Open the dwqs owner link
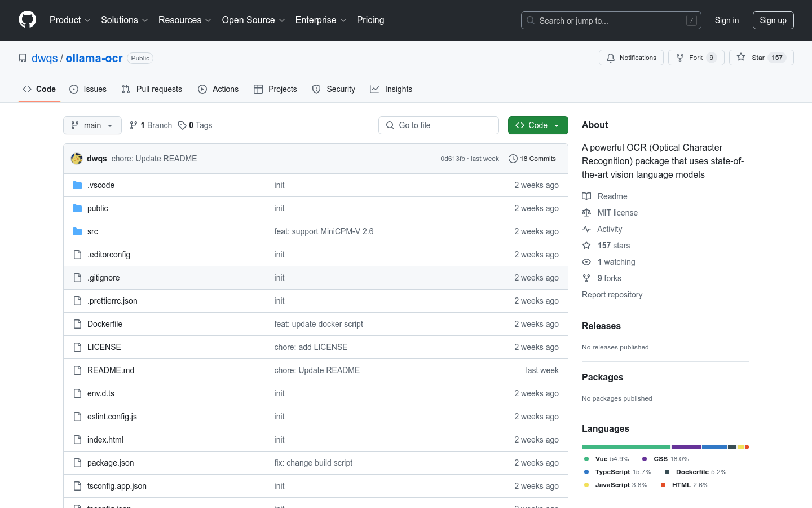Viewport: 812px width, 508px height. pos(45,58)
